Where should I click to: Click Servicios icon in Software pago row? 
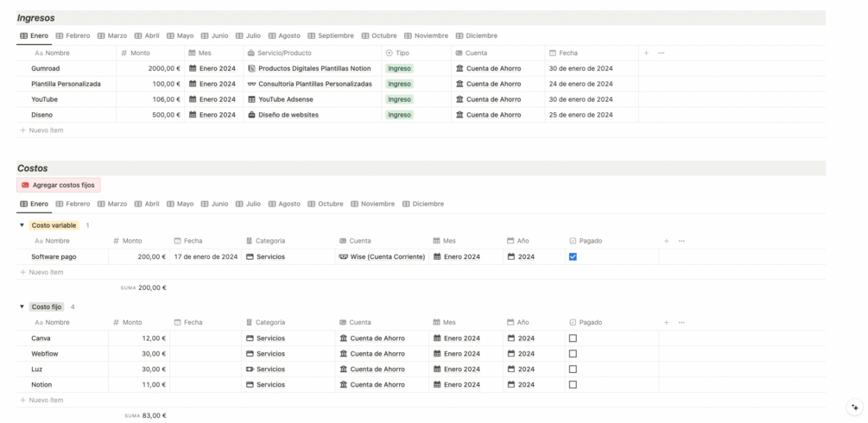click(x=250, y=257)
